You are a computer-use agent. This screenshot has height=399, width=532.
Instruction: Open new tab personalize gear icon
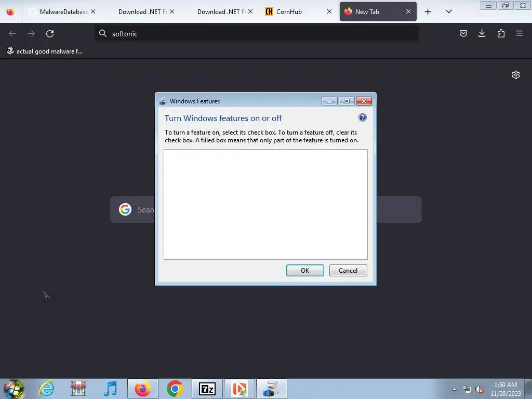[516, 75]
